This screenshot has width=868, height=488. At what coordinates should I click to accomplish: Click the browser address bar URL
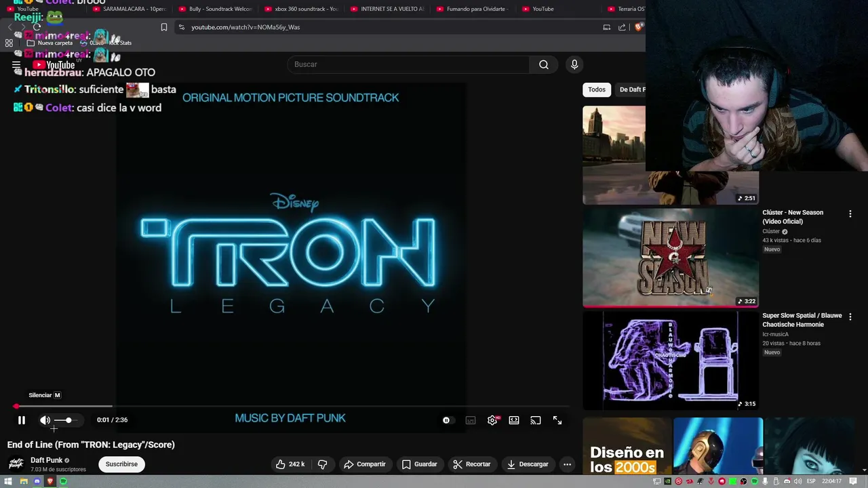tap(245, 27)
